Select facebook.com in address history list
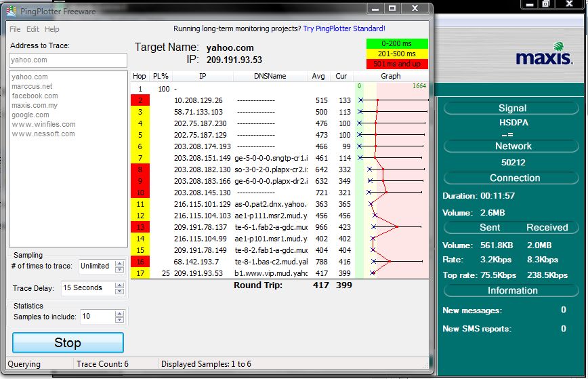This screenshot has width=588, height=379. pyautogui.click(x=35, y=96)
